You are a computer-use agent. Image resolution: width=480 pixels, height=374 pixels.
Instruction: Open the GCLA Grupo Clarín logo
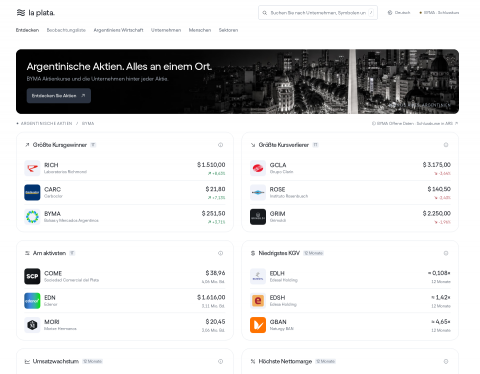tap(258, 168)
